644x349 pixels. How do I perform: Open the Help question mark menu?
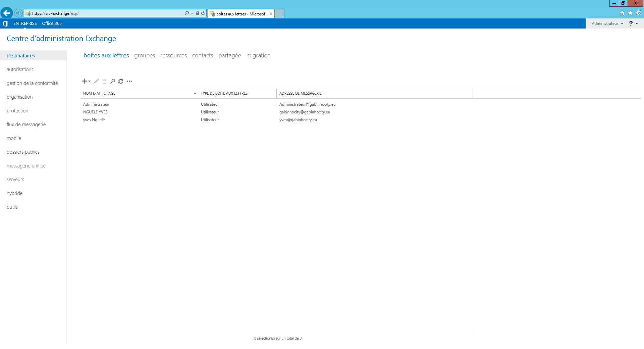tap(633, 23)
